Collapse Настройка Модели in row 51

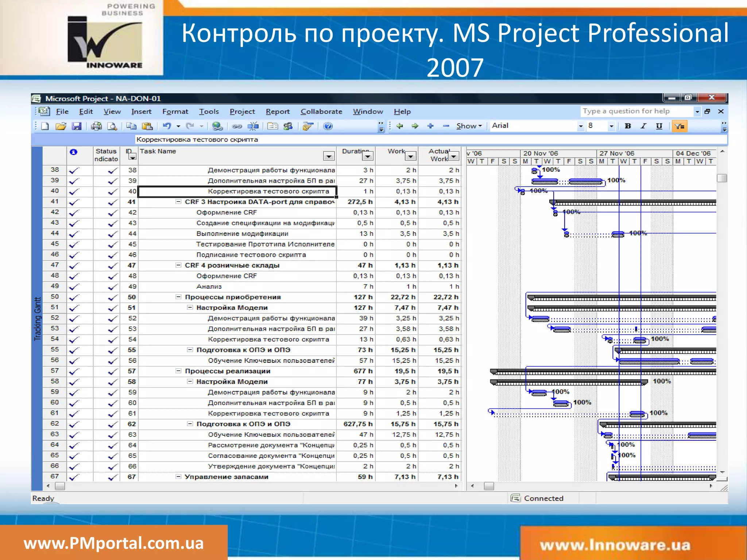pos(190,307)
